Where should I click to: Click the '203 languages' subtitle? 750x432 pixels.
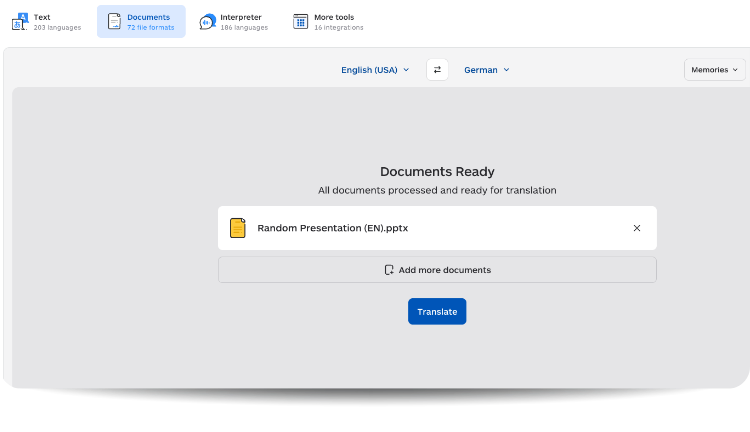point(57,28)
